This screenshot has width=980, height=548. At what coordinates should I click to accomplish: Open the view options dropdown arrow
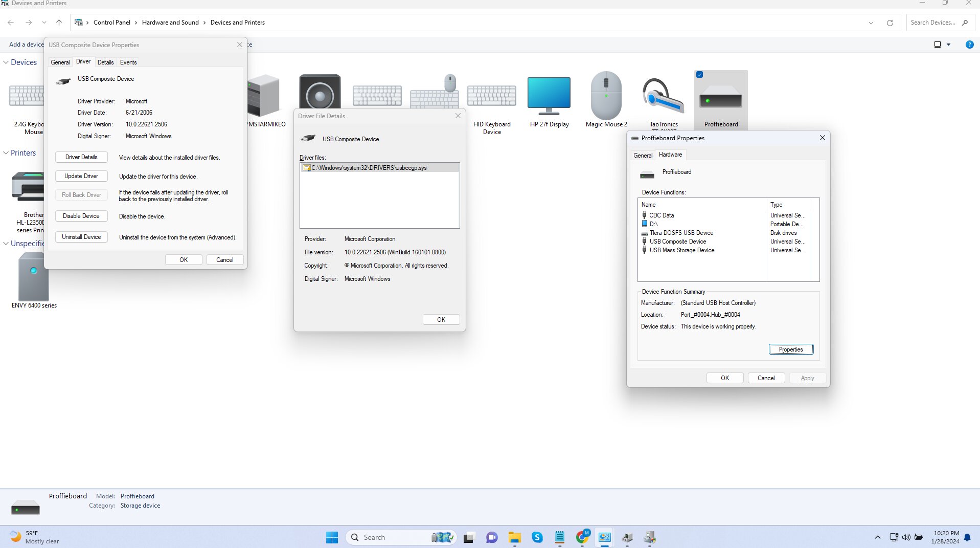tap(949, 45)
